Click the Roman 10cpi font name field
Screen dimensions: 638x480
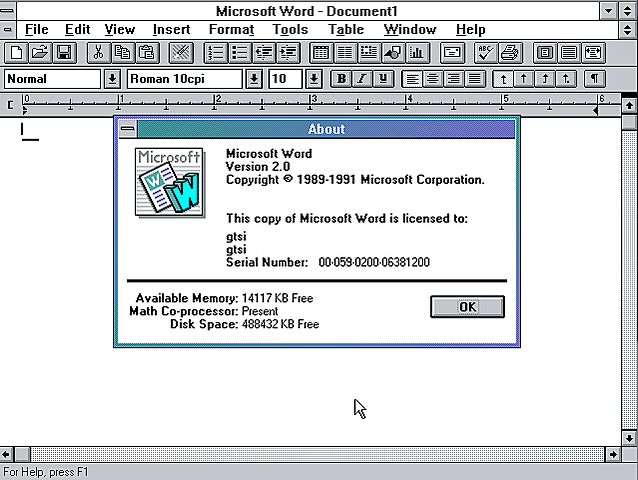click(185, 79)
